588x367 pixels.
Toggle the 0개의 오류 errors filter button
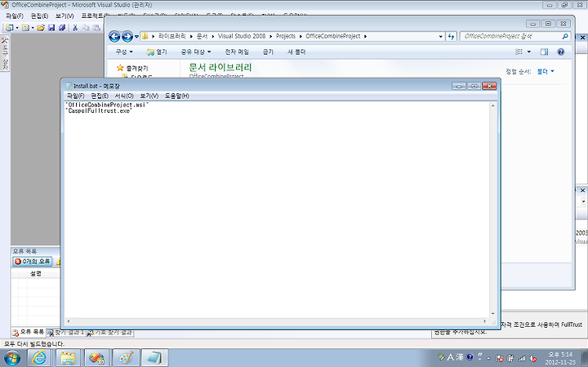pyautogui.click(x=32, y=262)
